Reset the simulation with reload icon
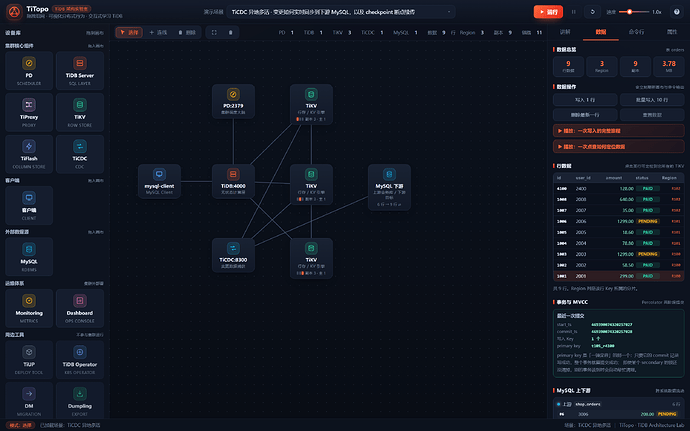The image size is (690, 431). click(592, 12)
